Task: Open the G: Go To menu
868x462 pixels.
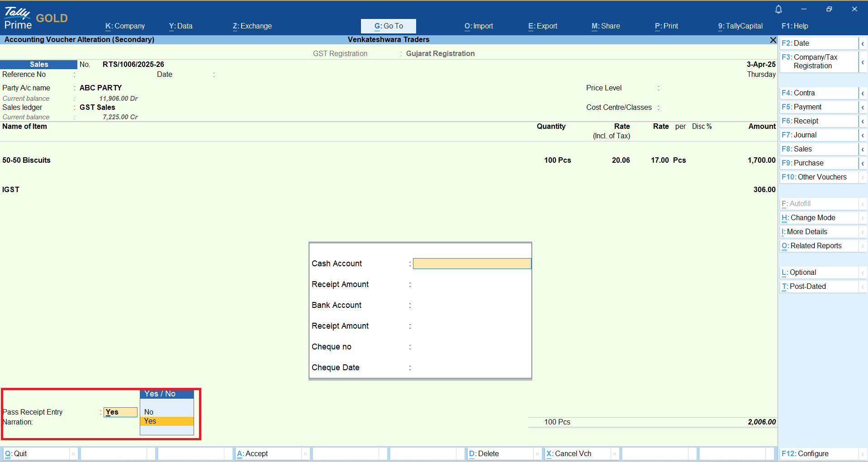Action: click(x=388, y=26)
